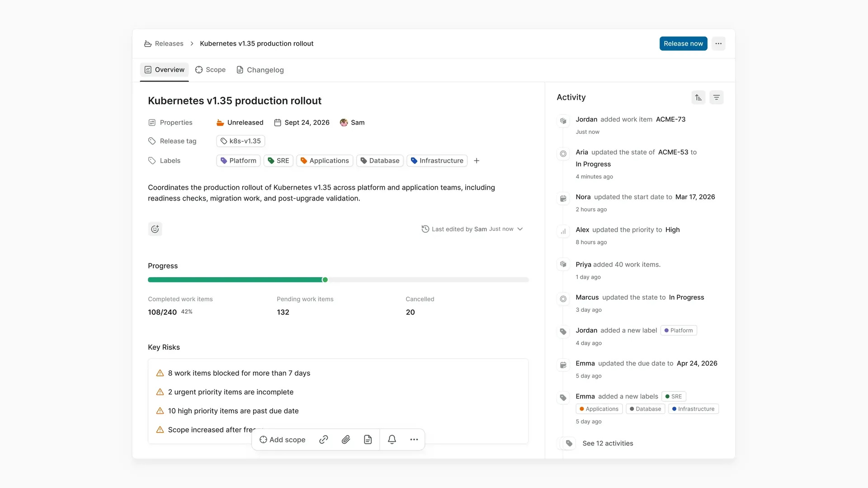
Task: Click the Add scope button
Action: point(283,440)
